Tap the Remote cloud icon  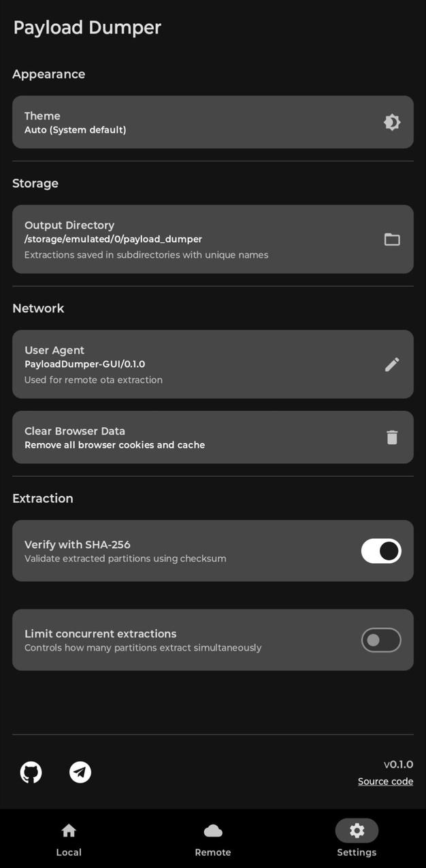(213, 831)
